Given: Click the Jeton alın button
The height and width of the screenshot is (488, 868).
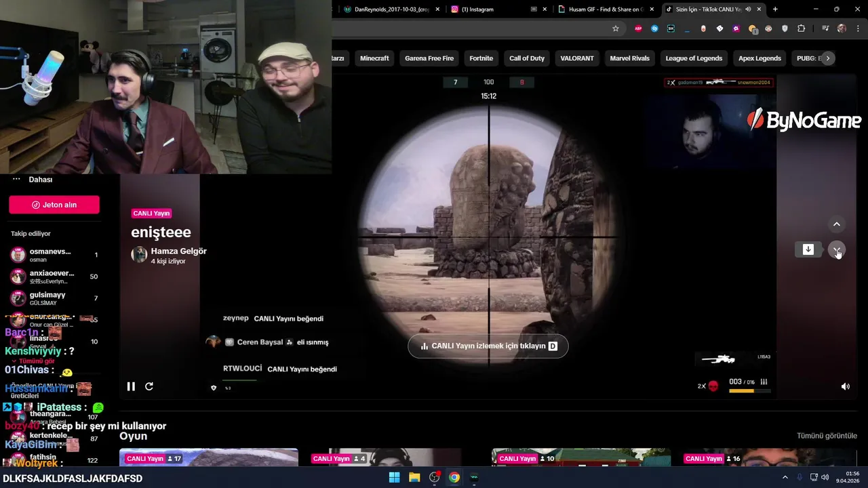Looking at the screenshot, I should click(x=54, y=205).
